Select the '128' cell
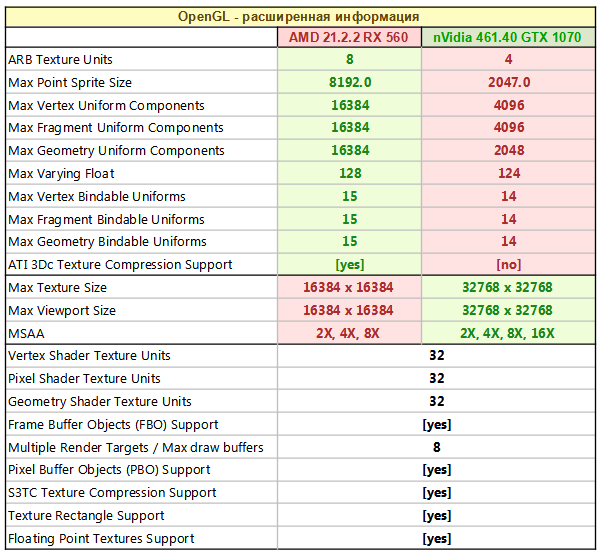The height and width of the screenshot is (560, 600). pos(349,173)
